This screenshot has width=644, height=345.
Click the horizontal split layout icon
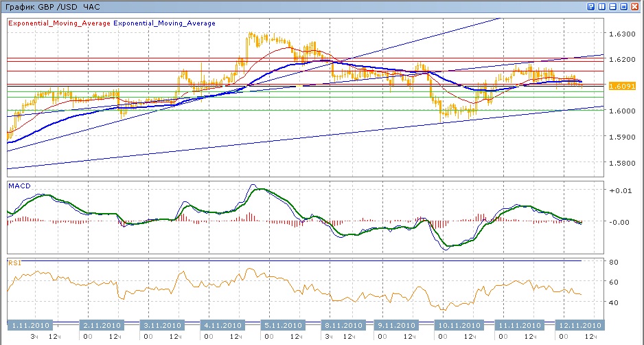point(613,6)
